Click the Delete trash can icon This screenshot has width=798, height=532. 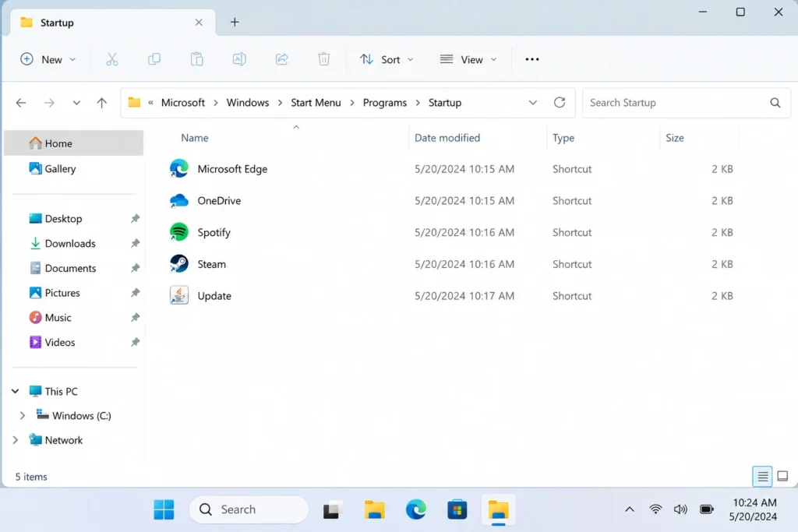click(324, 59)
